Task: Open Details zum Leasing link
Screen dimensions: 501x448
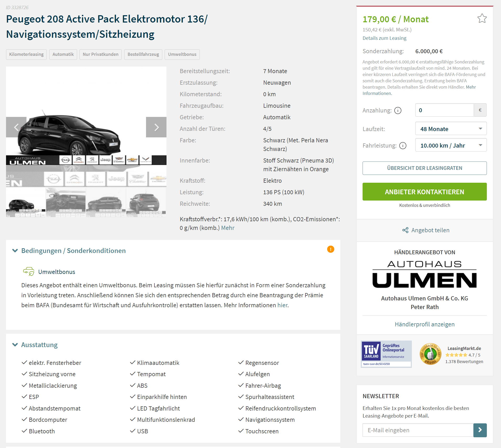Action: tap(384, 38)
